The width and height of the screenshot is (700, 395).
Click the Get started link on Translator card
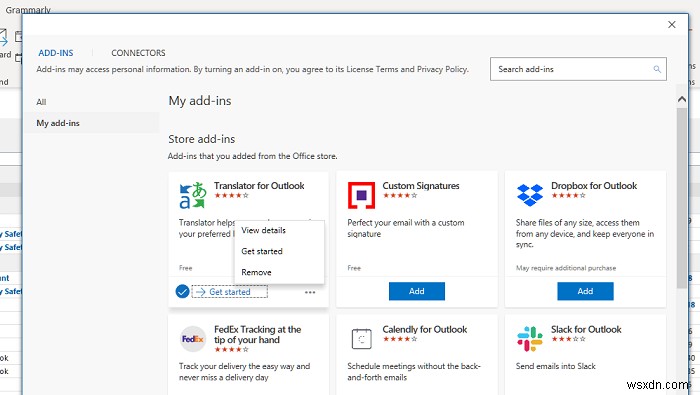pos(229,292)
